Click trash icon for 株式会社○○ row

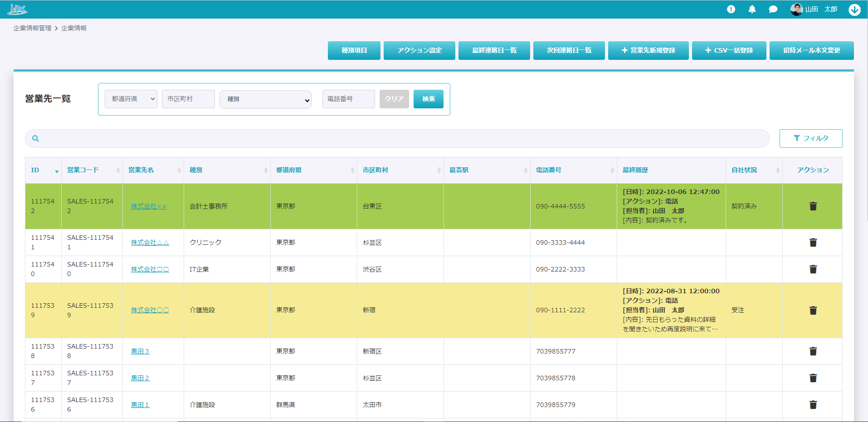coord(813,310)
